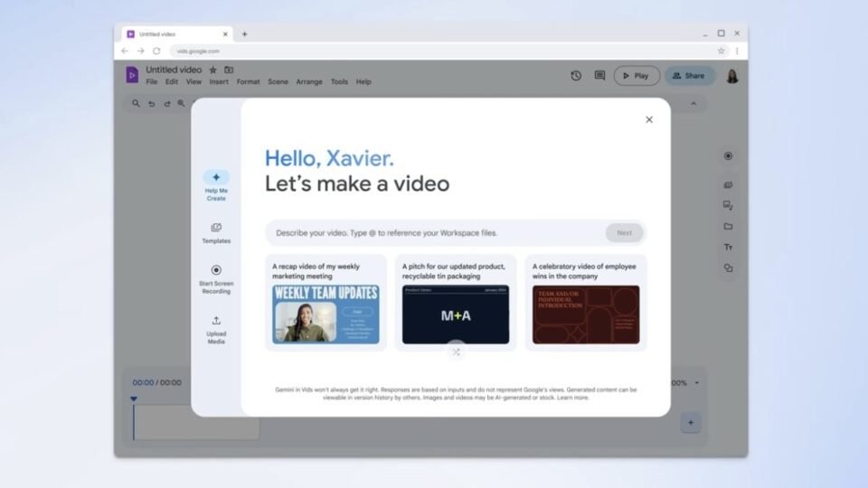Click record icon in right side panel
868x488 pixels.
coord(728,156)
